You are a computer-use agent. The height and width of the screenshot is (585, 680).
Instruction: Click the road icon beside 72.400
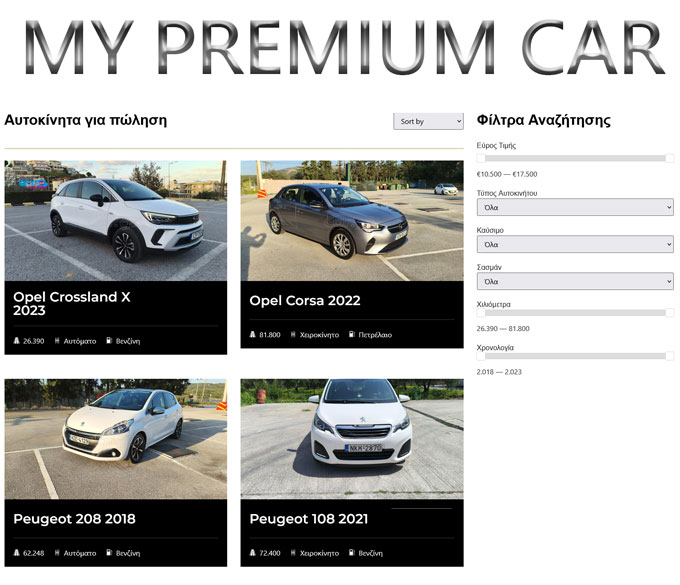pos(252,552)
